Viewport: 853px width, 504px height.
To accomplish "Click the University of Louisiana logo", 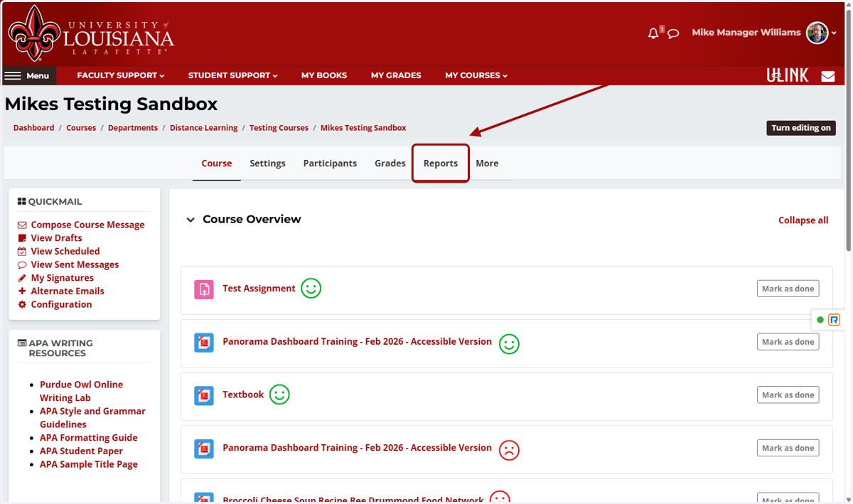I will (x=90, y=33).
